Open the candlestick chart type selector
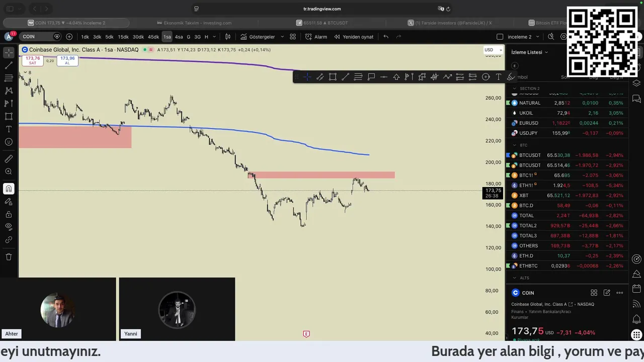This screenshot has height=362, width=644. tap(228, 37)
